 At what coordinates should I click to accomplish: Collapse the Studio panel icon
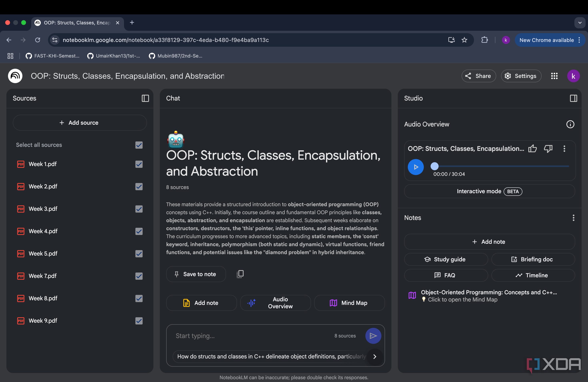pyautogui.click(x=573, y=98)
